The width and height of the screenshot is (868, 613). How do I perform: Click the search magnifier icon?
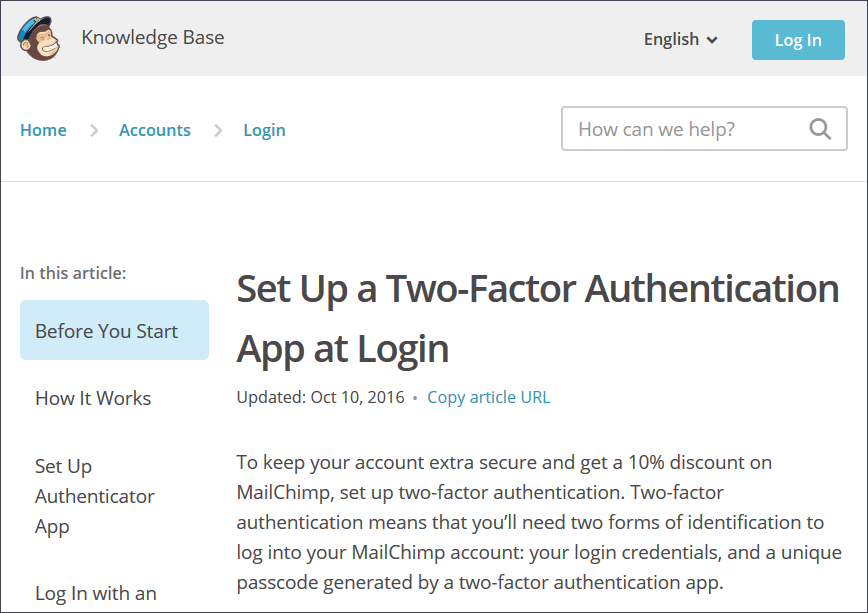click(x=820, y=129)
